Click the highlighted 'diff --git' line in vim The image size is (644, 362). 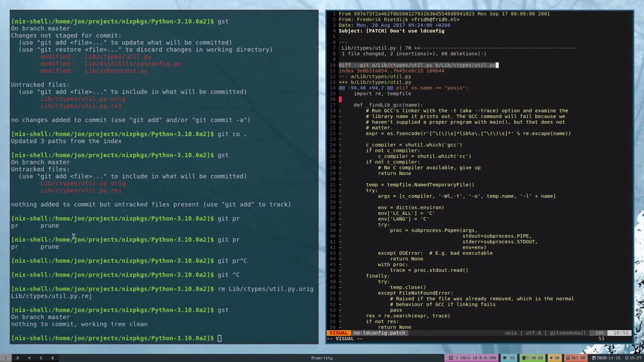coord(418,65)
